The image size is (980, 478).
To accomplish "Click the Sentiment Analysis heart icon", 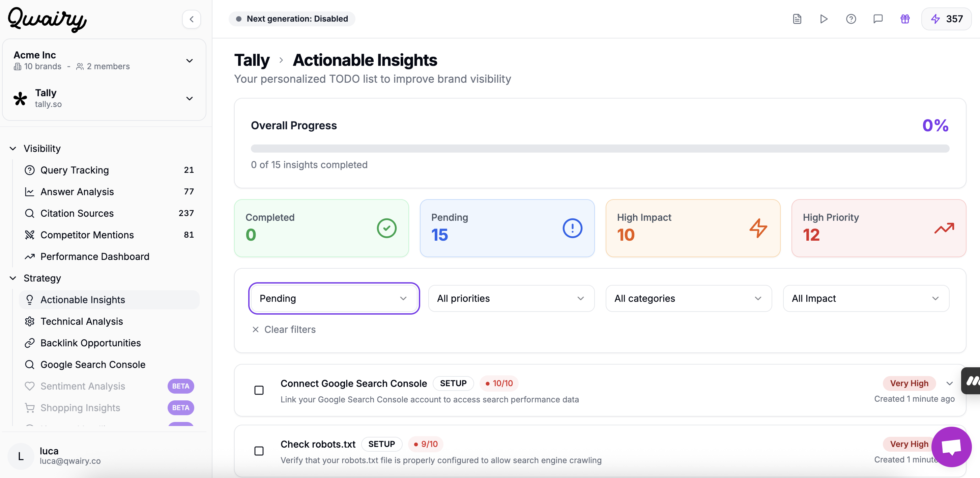I will 30,386.
